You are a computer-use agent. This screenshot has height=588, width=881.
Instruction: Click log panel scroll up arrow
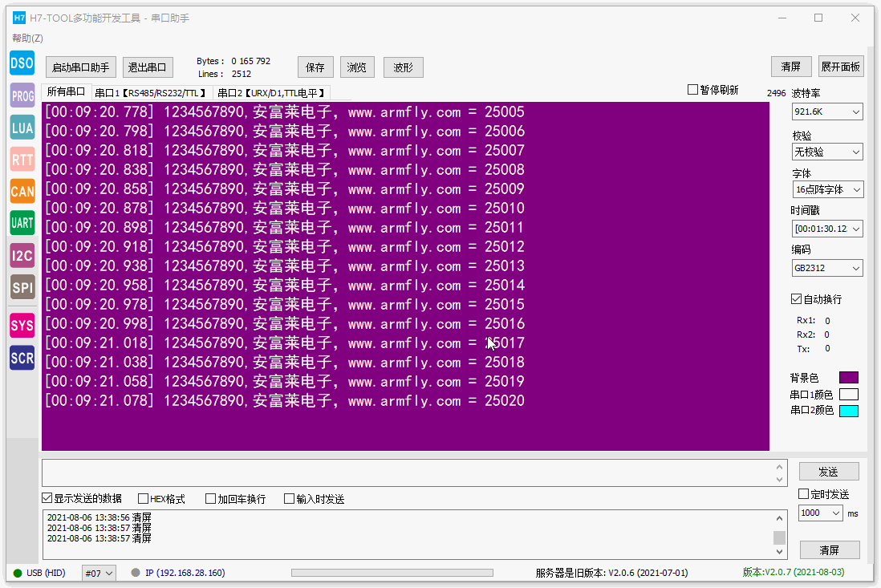(779, 518)
